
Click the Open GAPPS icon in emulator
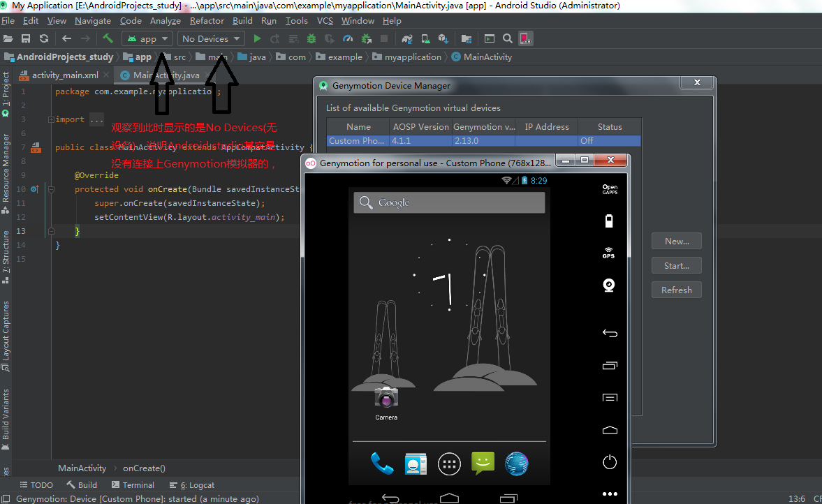pos(610,189)
